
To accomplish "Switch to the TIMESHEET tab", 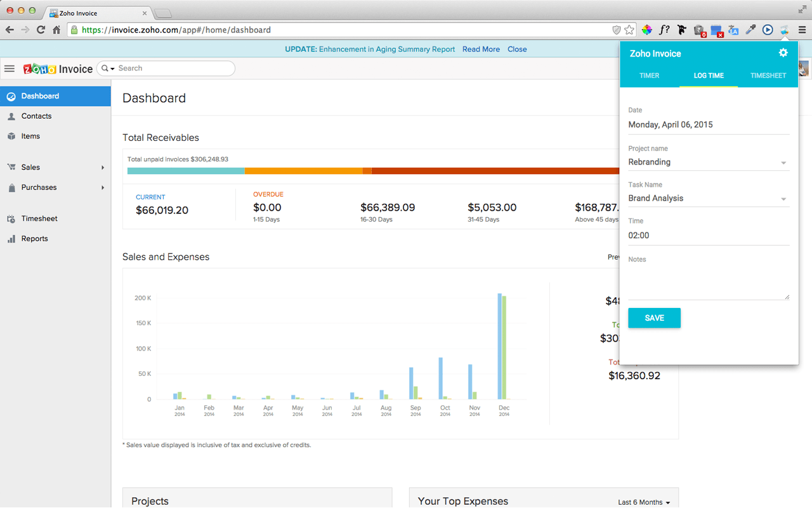I will (768, 76).
